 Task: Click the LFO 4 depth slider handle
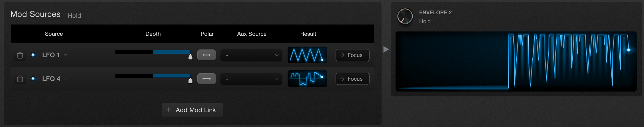[x=190, y=80]
